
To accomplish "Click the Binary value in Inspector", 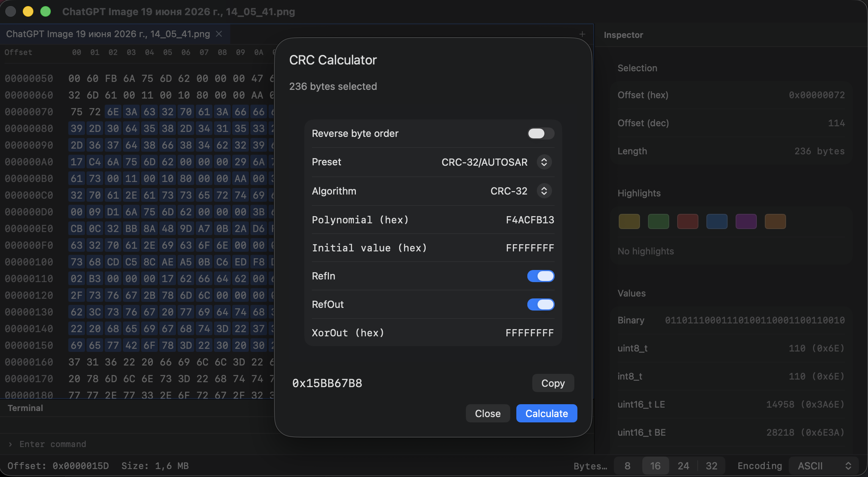I will [x=755, y=320].
